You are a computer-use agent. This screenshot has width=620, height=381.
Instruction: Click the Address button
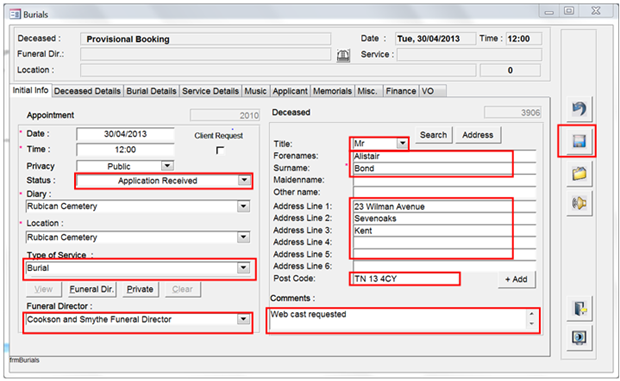[478, 135]
